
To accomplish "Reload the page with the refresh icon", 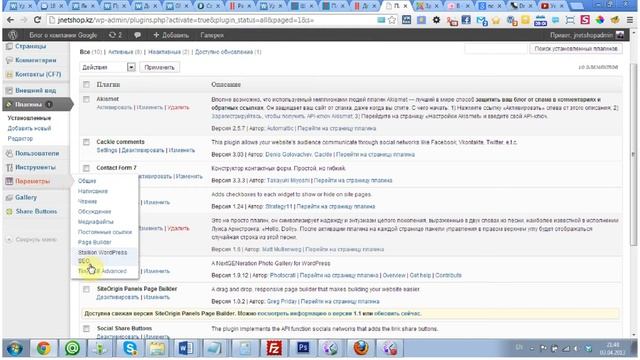I will [x=37, y=20].
